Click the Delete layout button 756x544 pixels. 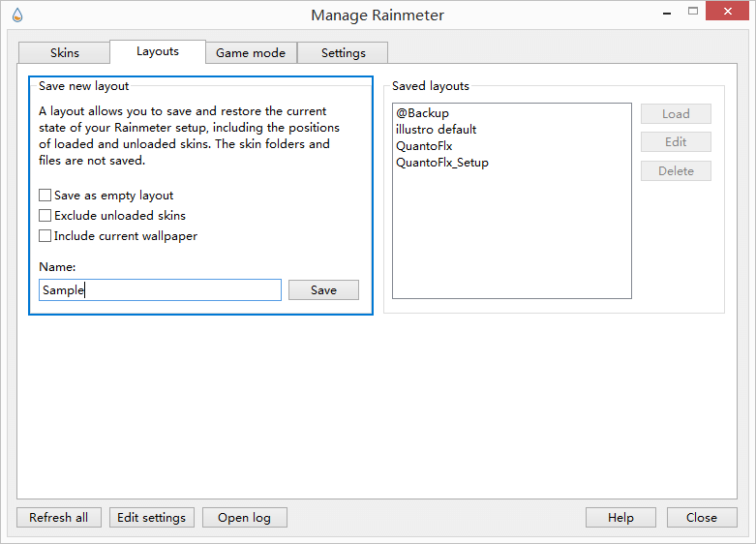[676, 170]
